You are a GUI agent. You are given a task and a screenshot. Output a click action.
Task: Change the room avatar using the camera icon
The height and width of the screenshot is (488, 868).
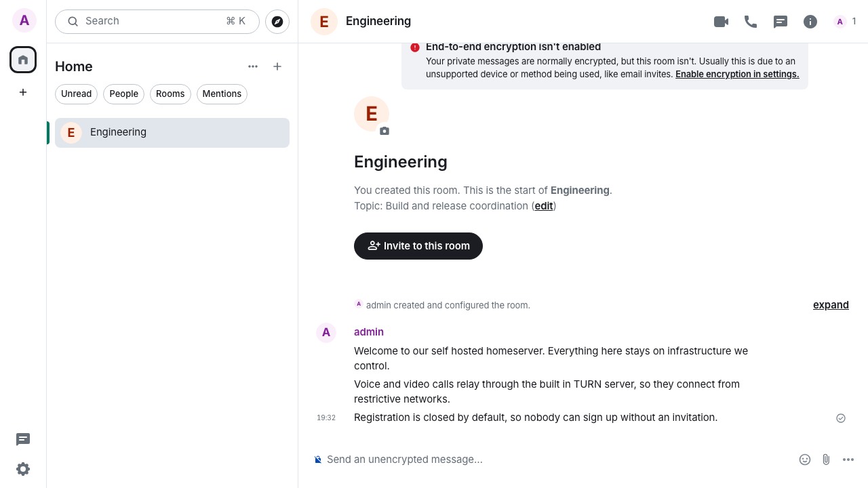pos(384,131)
